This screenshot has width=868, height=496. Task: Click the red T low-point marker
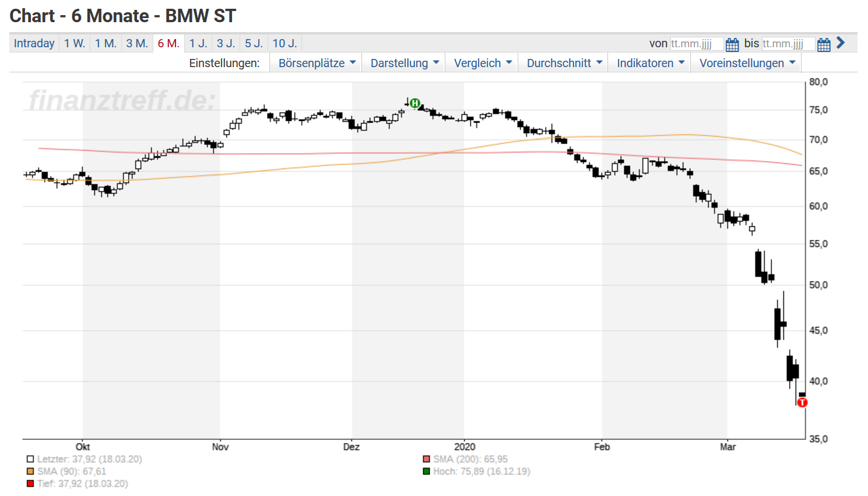[802, 403]
